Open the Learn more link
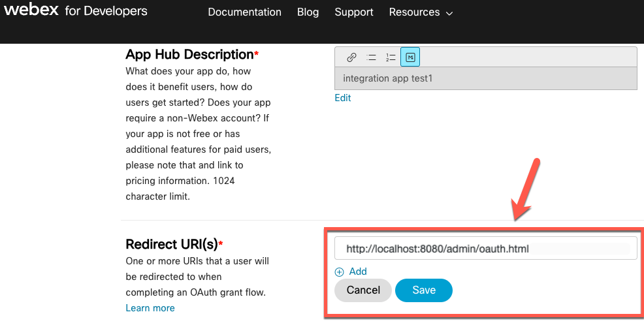This screenshot has width=644, height=325. coord(150,308)
